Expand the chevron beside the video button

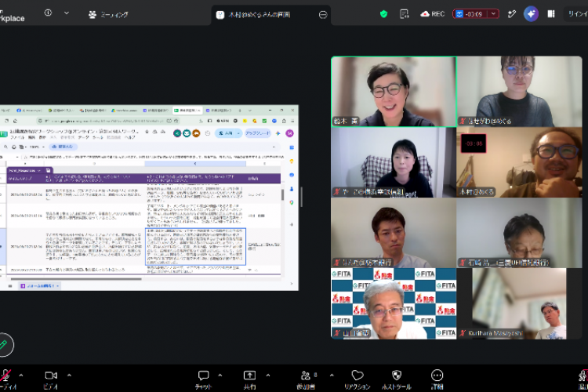69,375
